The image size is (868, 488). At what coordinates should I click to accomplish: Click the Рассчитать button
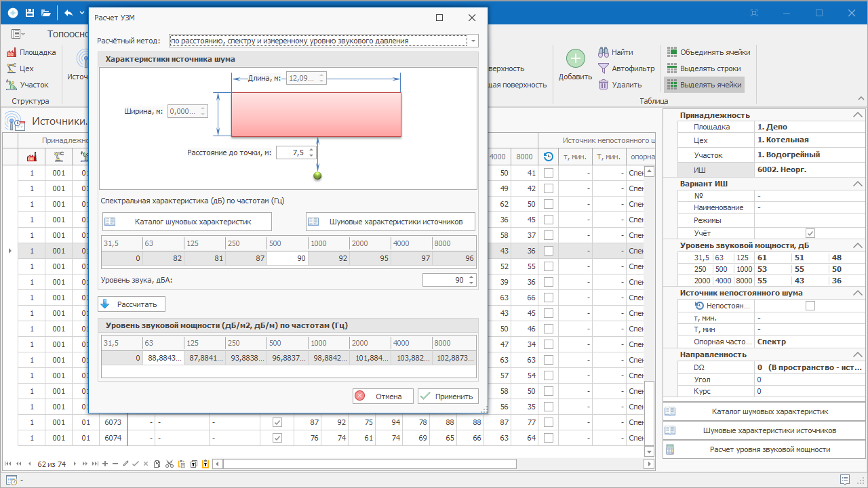click(x=132, y=304)
